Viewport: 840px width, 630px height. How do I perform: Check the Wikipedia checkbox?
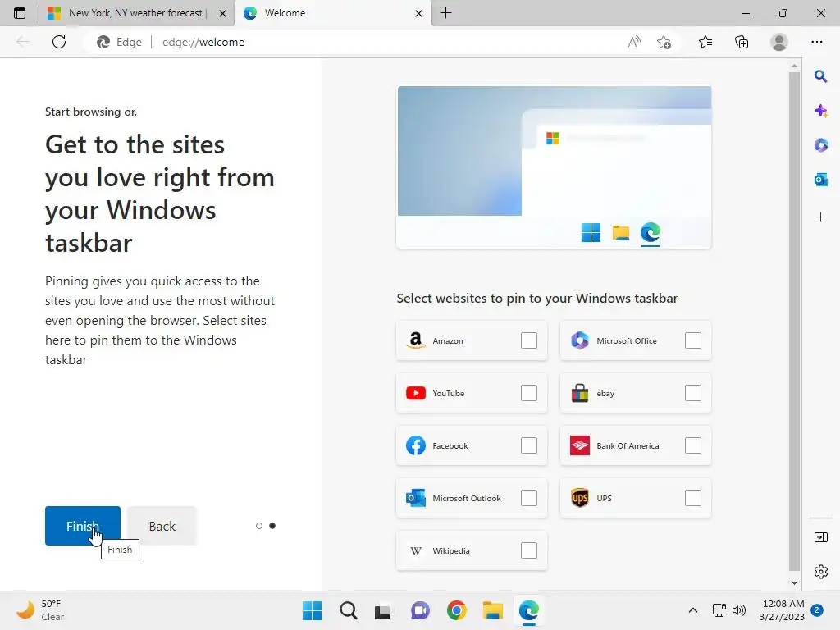tap(529, 550)
